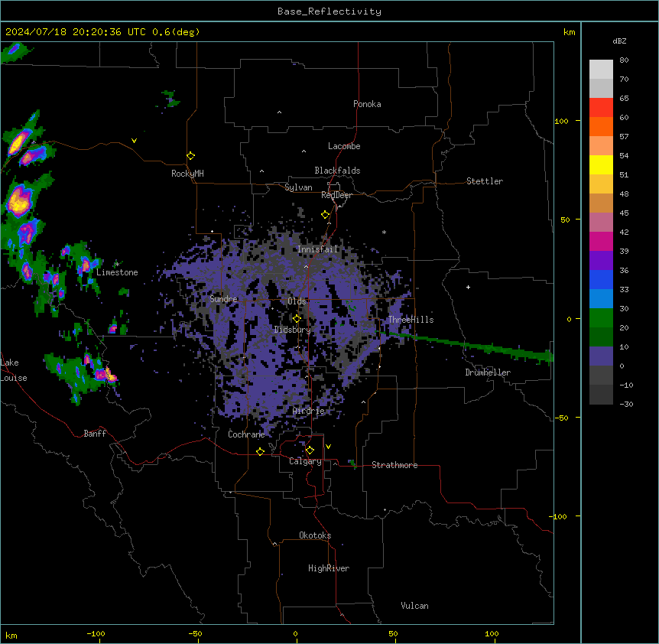
Task: Click the -100 tick on the horizontal axis
Action: tap(96, 633)
